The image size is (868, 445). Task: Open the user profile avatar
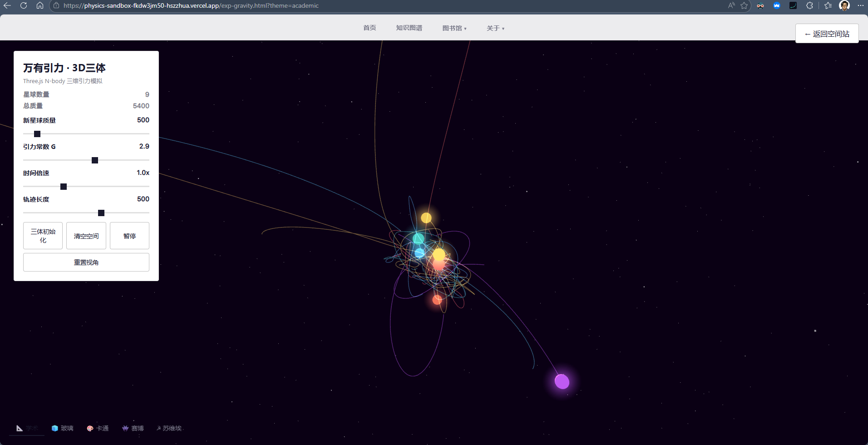844,5
